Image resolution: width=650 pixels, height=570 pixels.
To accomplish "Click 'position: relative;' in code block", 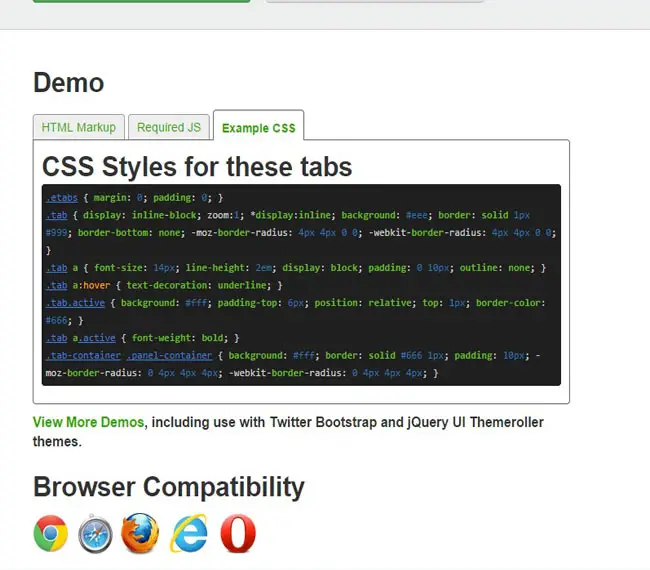I will click(x=365, y=303).
